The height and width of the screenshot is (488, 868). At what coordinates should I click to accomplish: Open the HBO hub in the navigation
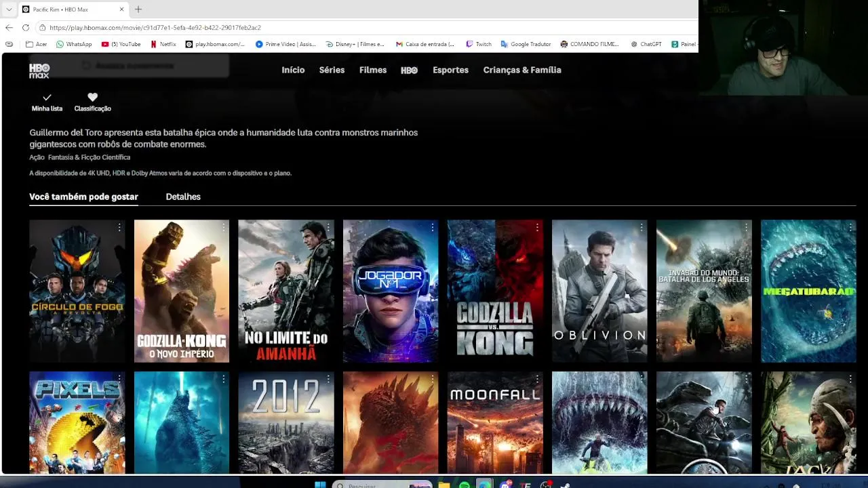coord(410,70)
